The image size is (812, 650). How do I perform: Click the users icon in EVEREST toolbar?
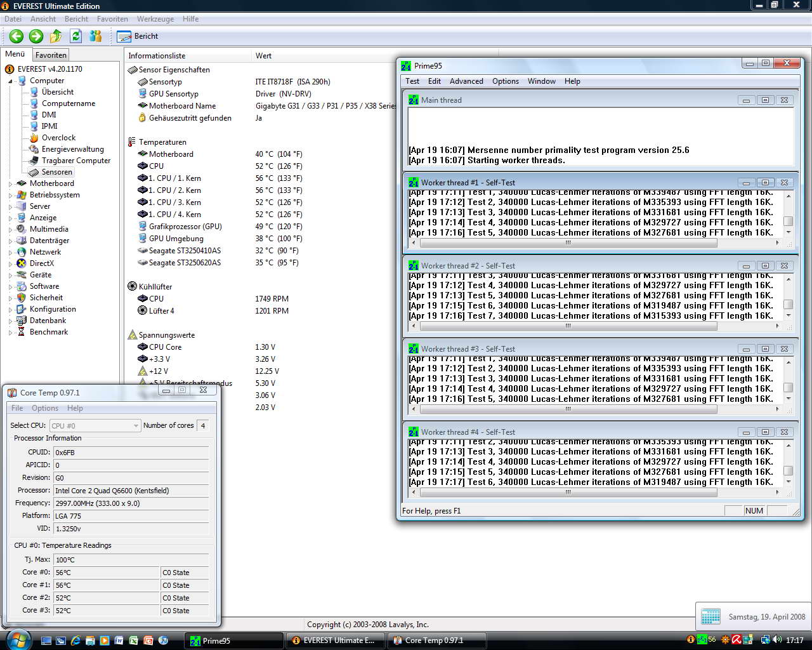(x=96, y=36)
